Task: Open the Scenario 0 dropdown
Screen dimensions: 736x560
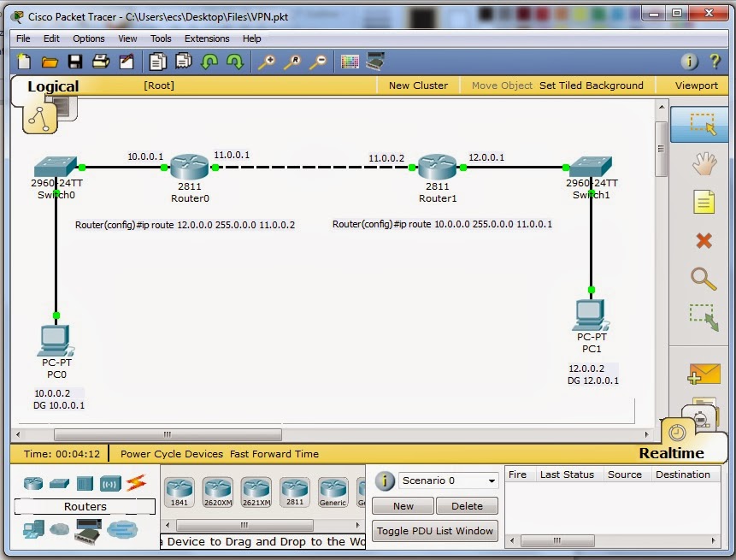Action: click(448, 480)
